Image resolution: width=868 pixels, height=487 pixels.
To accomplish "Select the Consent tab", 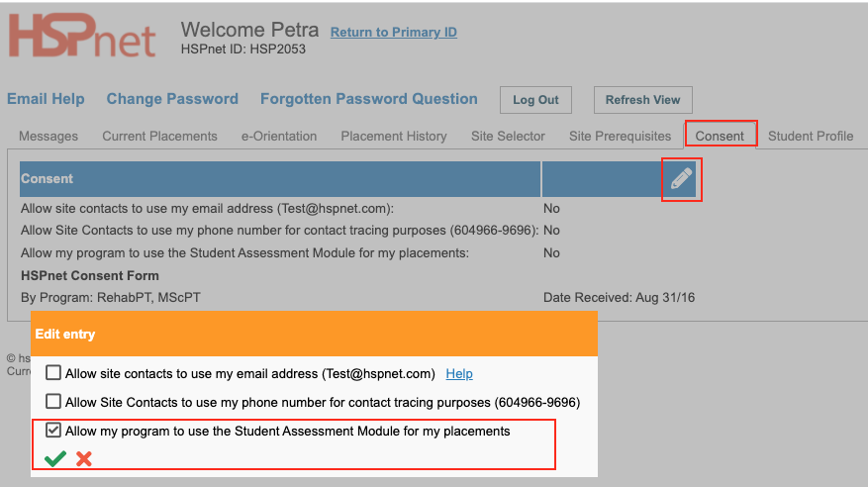I will (x=720, y=137).
